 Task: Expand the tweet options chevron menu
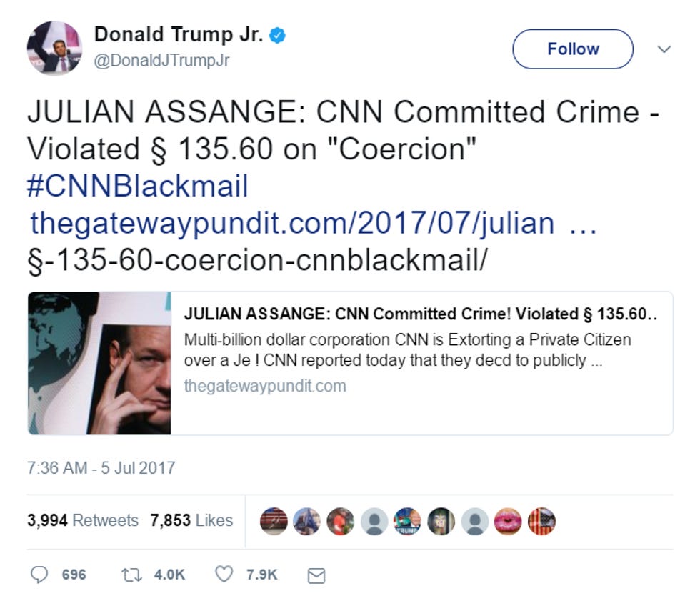(664, 49)
